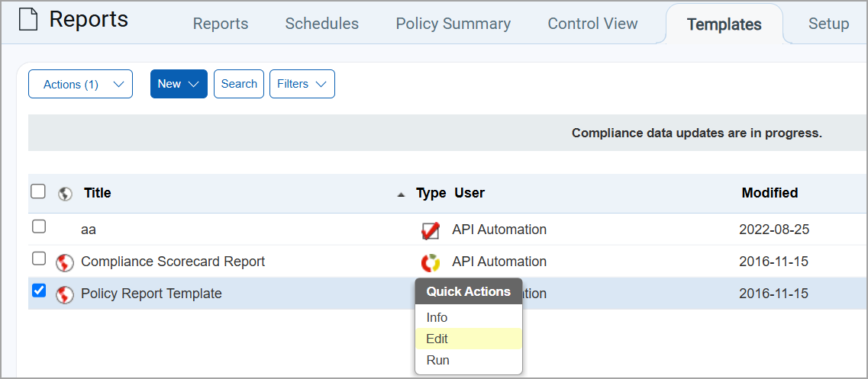Click the Reports page document icon

click(28, 21)
